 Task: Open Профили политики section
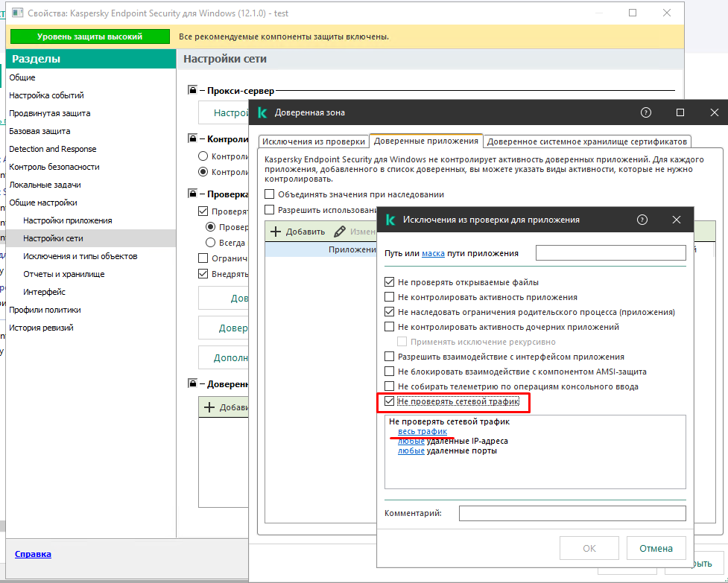coord(45,310)
